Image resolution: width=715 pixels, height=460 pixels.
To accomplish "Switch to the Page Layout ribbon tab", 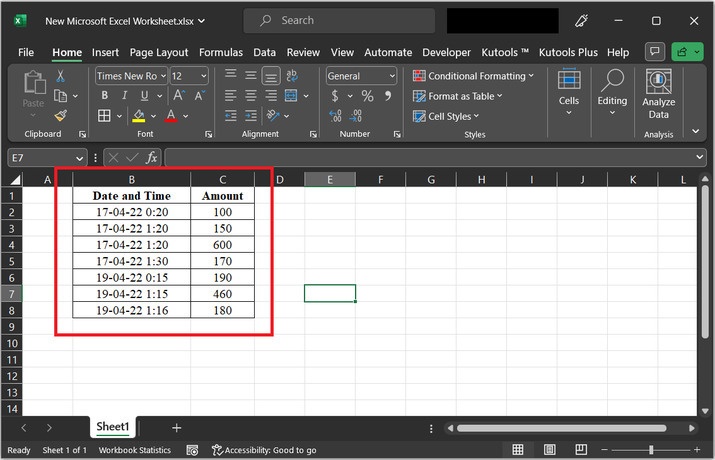I will pos(158,52).
